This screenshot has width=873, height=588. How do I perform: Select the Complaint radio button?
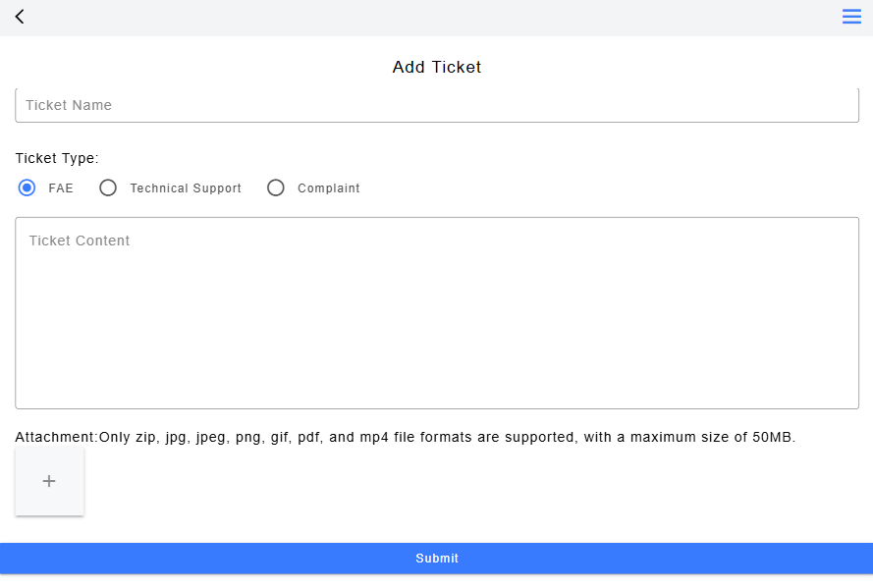pos(276,187)
